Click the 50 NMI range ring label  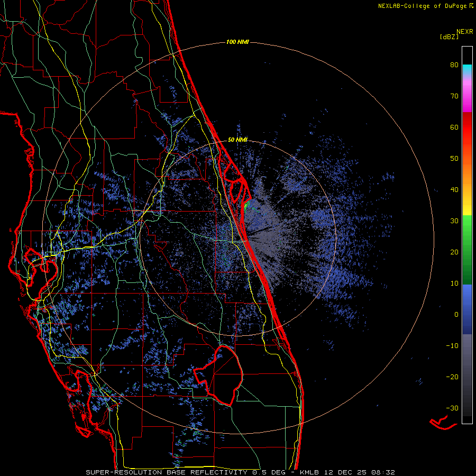(237, 140)
